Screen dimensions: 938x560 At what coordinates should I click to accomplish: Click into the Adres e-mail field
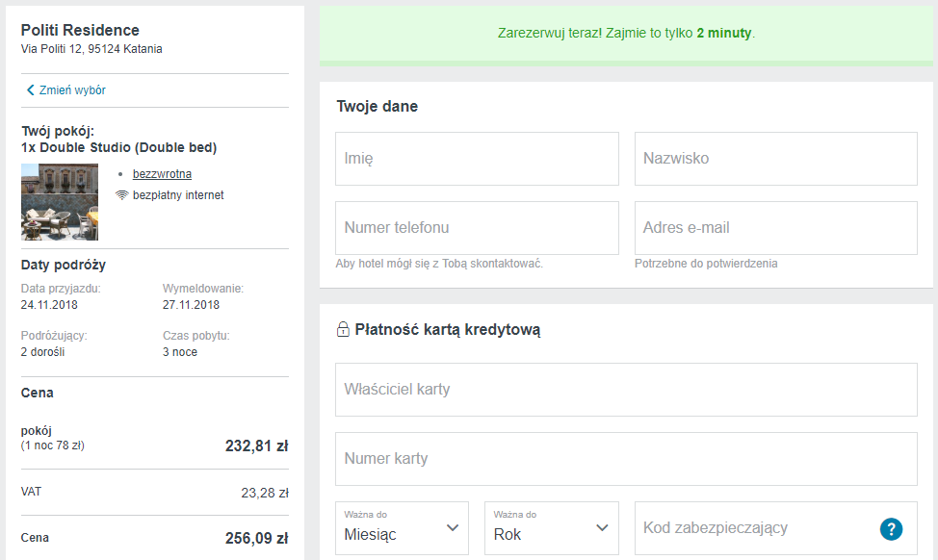tap(776, 228)
